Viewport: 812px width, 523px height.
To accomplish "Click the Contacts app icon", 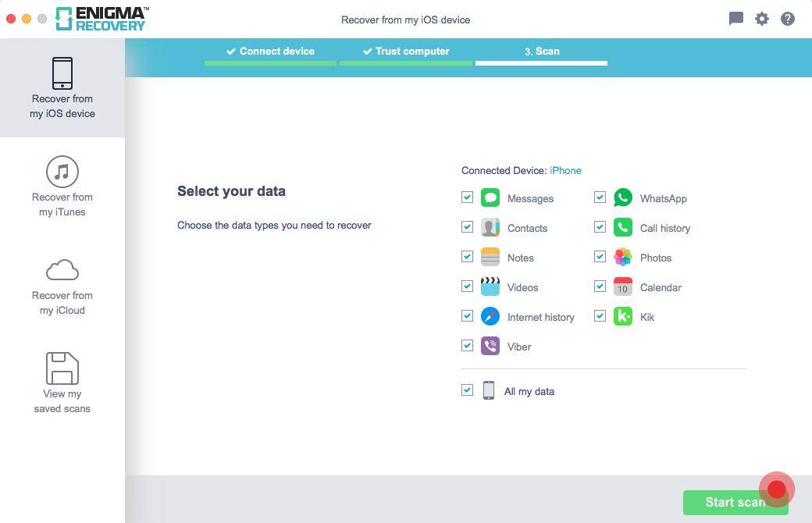I will [x=490, y=227].
